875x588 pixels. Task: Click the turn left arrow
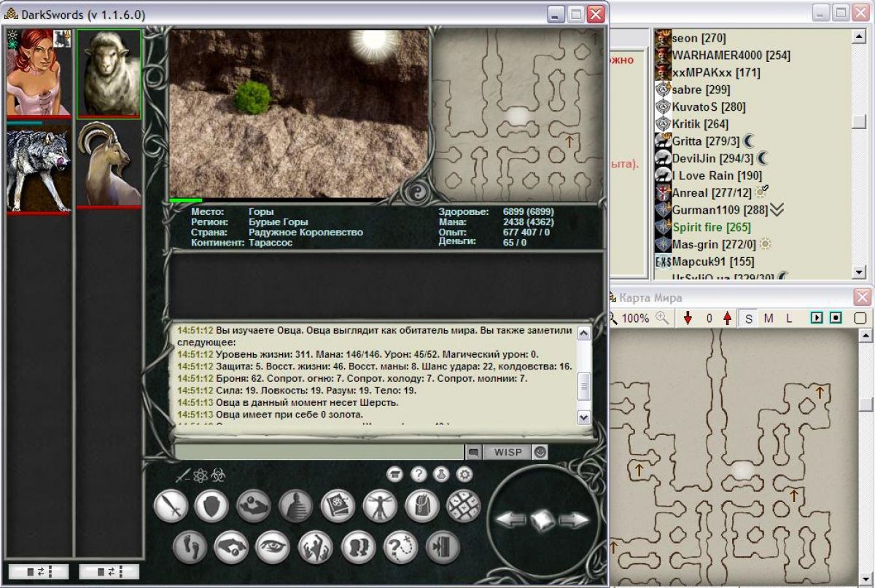coord(511,520)
